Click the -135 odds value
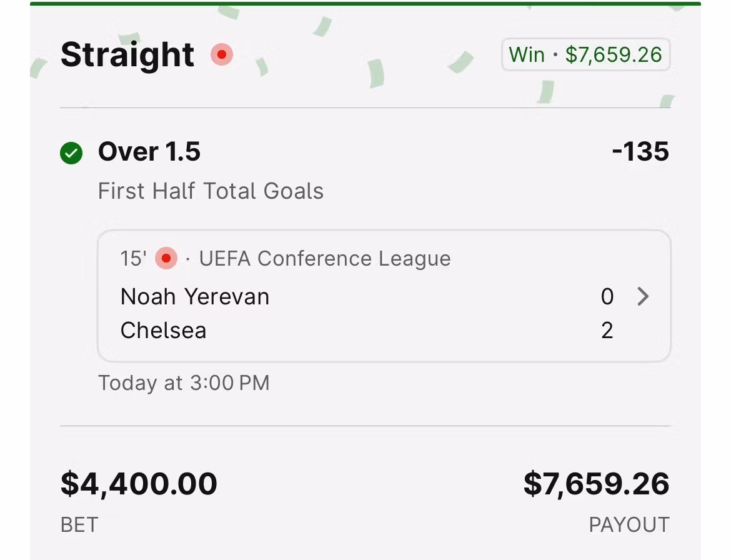Image resolution: width=731 pixels, height=560 pixels. pyautogui.click(x=640, y=152)
